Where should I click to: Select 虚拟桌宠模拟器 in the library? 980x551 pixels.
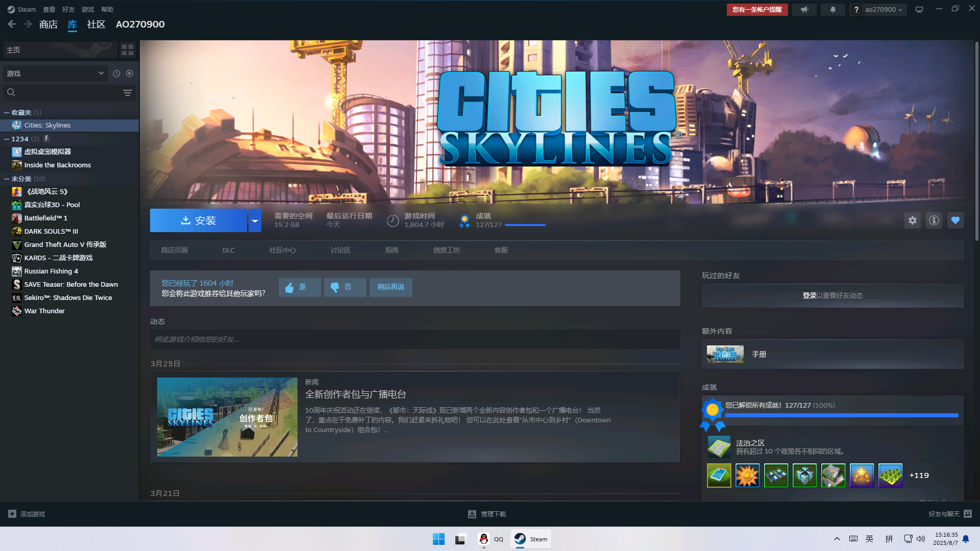pyautogui.click(x=69, y=152)
